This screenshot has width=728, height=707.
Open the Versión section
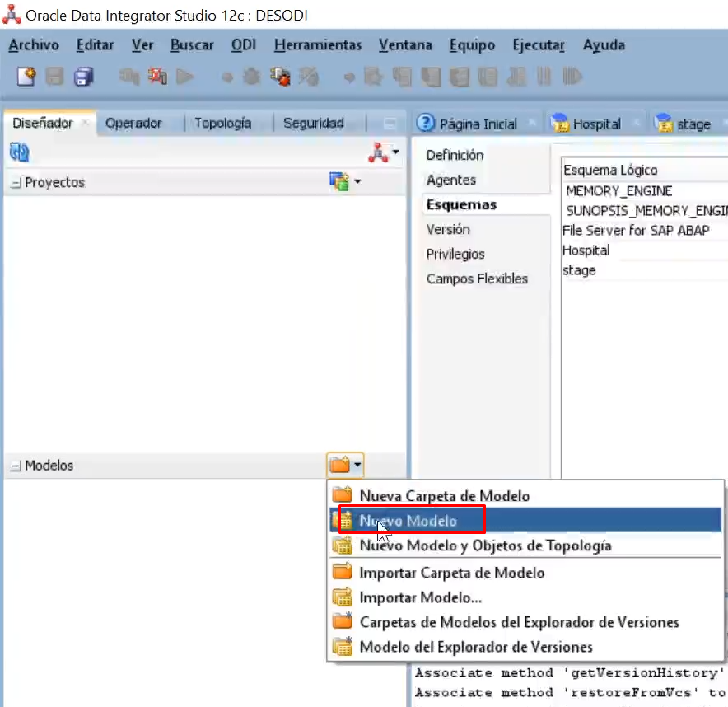coord(448,229)
